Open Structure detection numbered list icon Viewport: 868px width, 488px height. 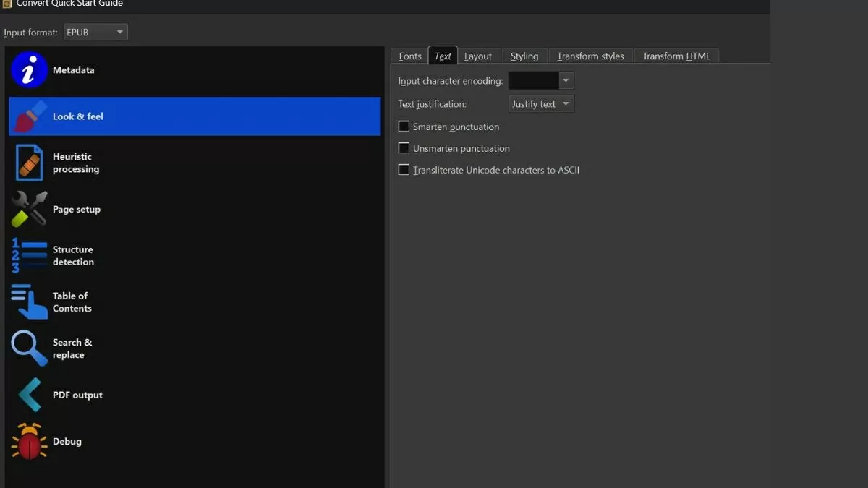pyautogui.click(x=29, y=256)
